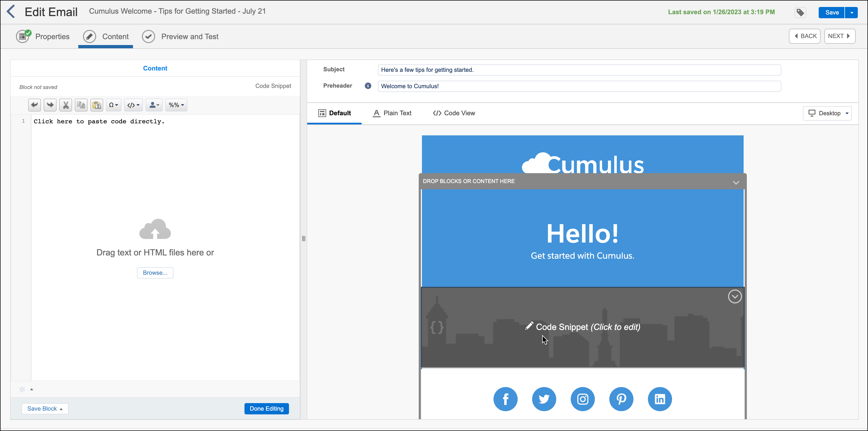The width and height of the screenshot is (868, 431).
Task: Click the Undo arrow in editor toolbar
Action: point(34,105)
